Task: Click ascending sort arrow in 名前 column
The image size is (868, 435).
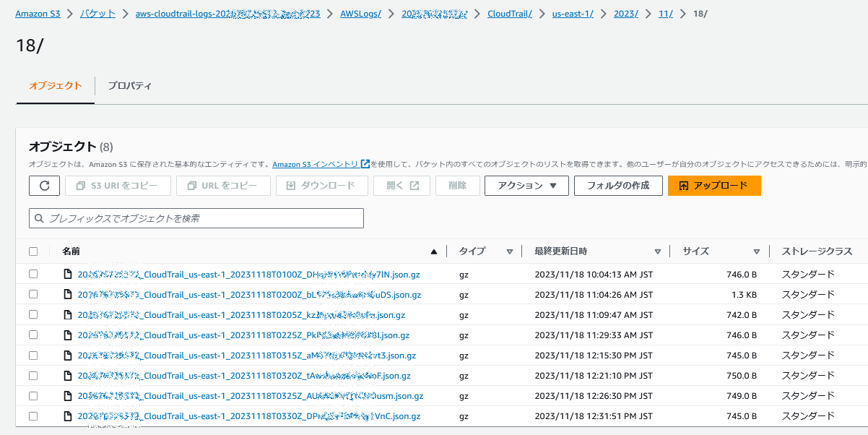Action: 434,252
